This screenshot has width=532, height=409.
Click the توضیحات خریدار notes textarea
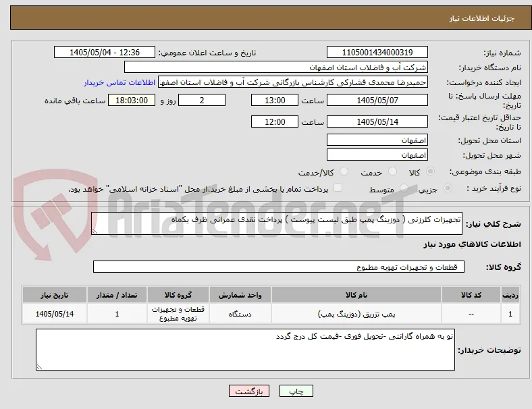[245, 350]
